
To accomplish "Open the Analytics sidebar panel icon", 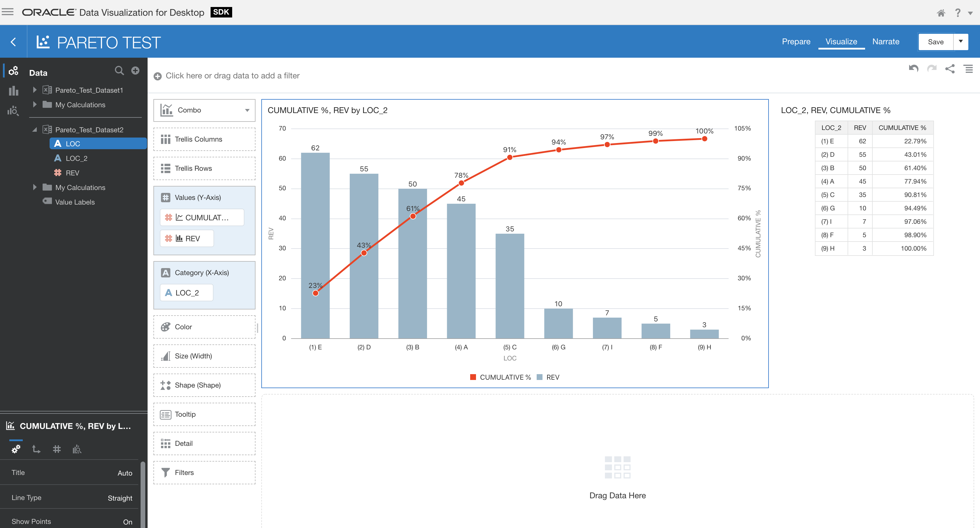I will point(13,111).
